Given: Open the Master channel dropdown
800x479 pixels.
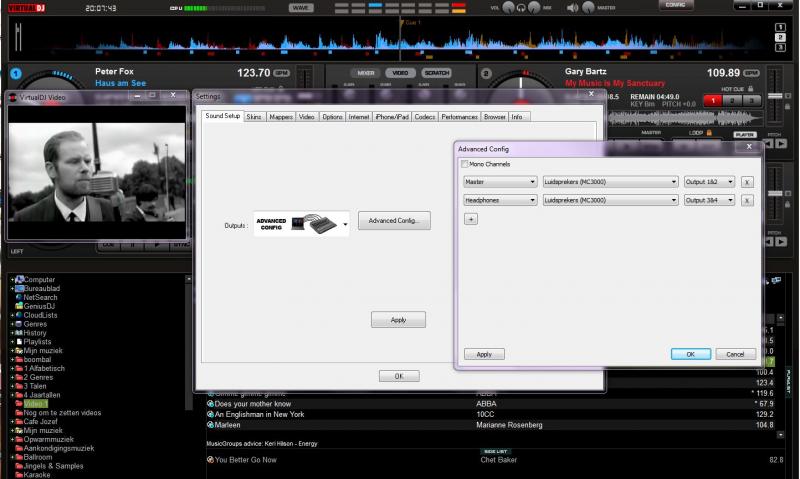Looking at the screenshot, I should (500, 182).
